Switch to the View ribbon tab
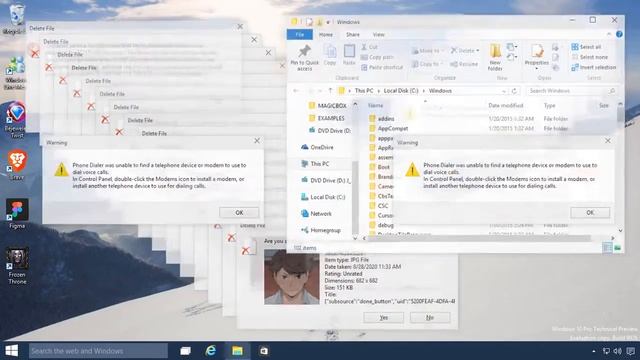640x360 pixels. [378, 35]
